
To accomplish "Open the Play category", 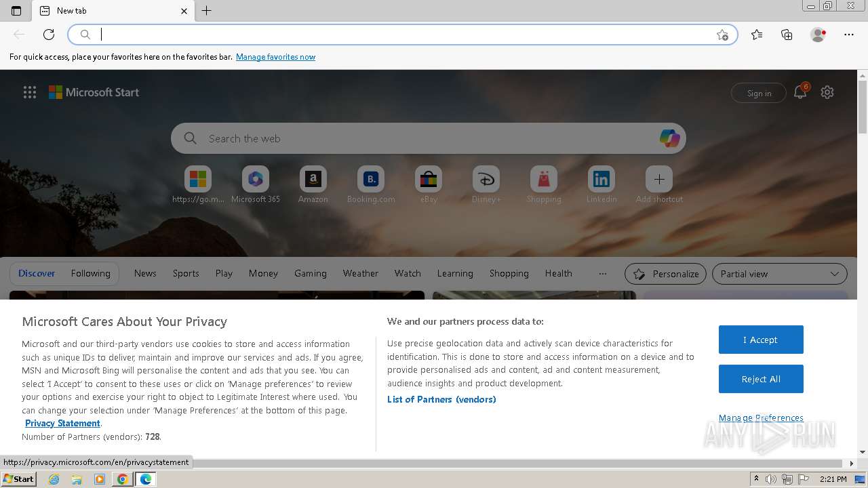I will pos(224,273).
